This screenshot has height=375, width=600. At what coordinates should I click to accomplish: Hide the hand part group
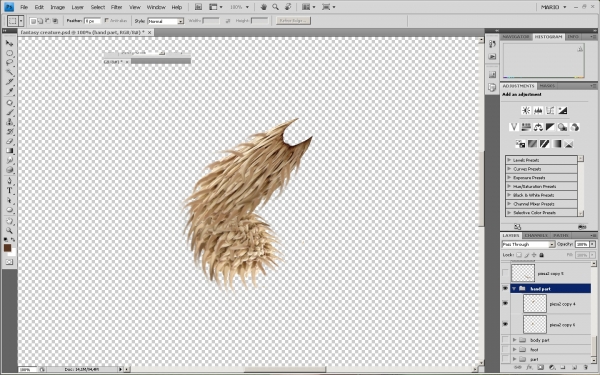[x=505, y=289]
